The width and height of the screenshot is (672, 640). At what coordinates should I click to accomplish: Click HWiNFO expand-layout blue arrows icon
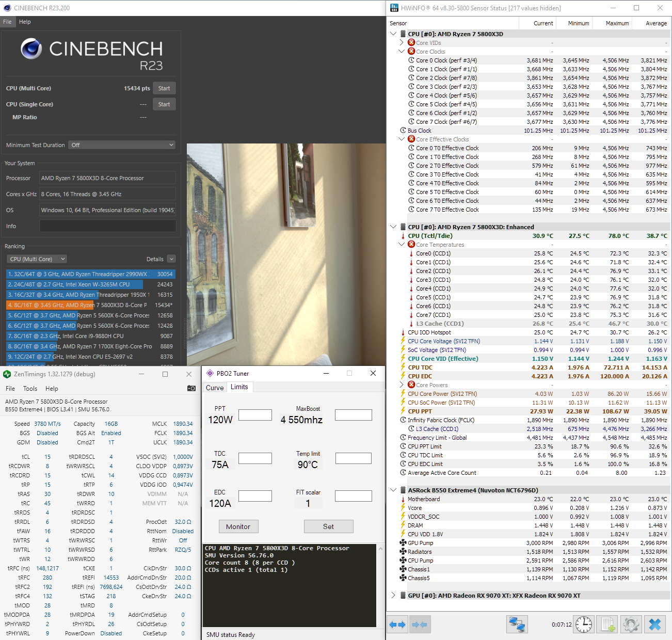(x=397, y=625)
